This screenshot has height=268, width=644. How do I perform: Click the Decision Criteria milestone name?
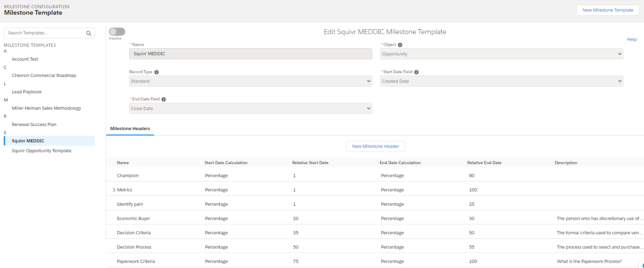coord(134,233)
